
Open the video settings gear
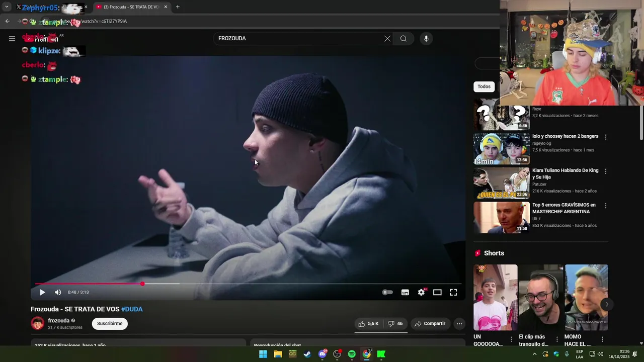pyautogui.click(x=421, y=292)
